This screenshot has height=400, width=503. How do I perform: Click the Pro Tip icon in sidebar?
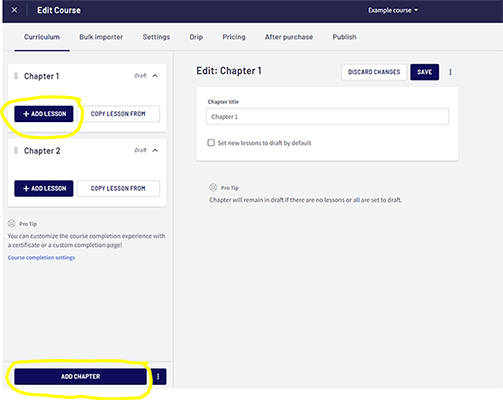tap(12, 223)
